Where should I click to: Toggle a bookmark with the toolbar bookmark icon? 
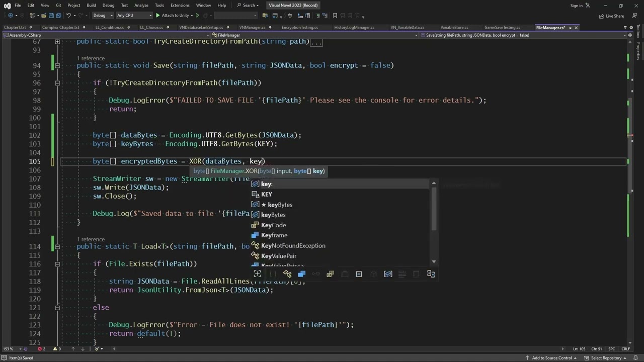[335, 16]
